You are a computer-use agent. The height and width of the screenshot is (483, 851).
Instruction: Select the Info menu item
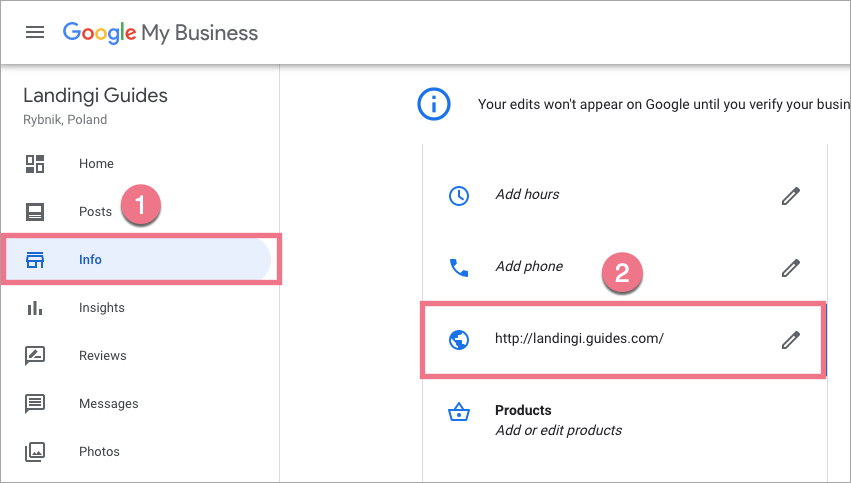pos(91,260)
